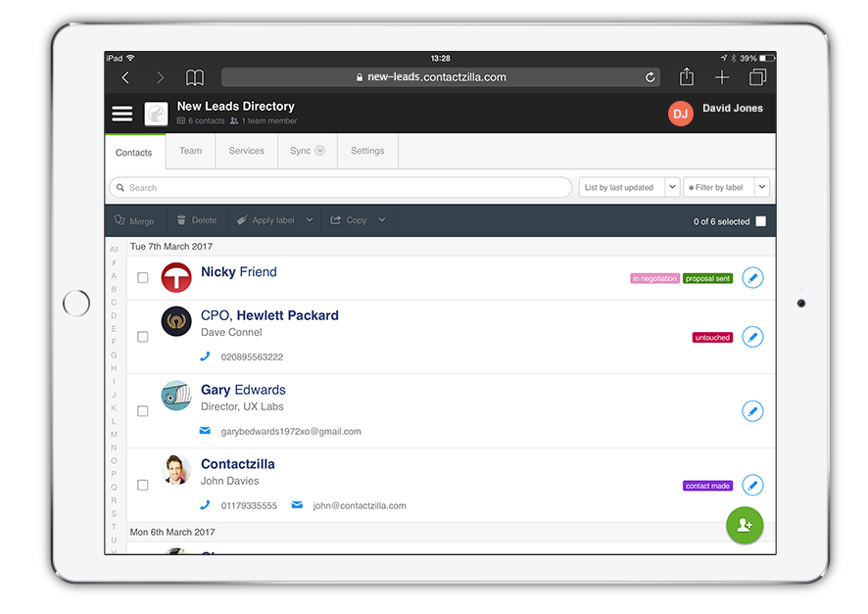Open the hamburger menu

click(122, 114)
